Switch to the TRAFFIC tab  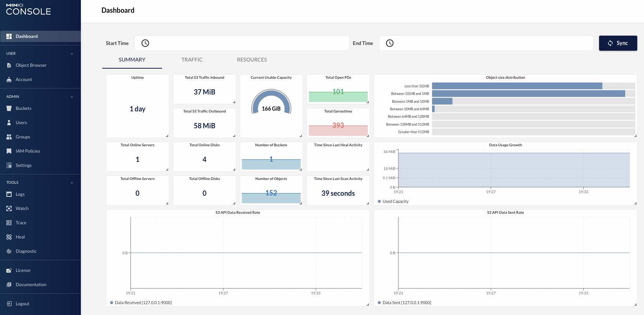tap(192, 60)
